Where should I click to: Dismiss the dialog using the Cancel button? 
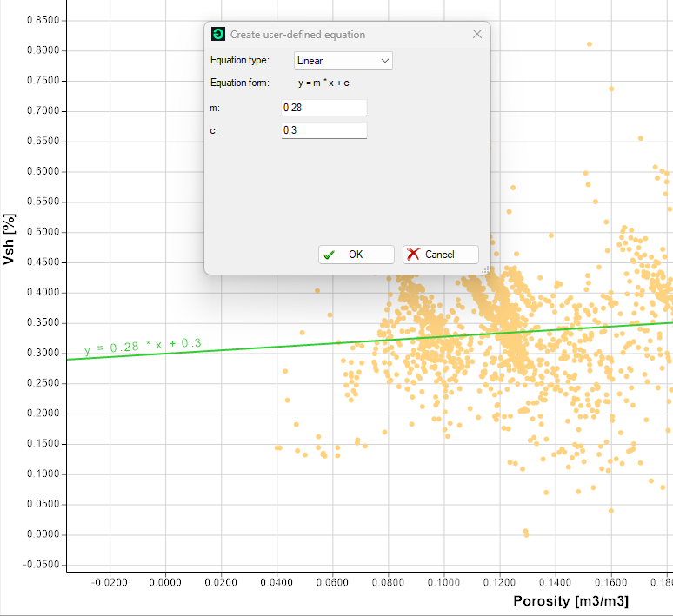point(440,255)
